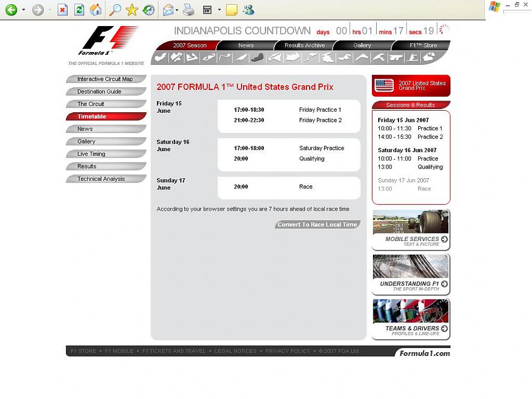Expand the Mail button dropdown arrow
This screenshot has width=532, height=399.
177,10
